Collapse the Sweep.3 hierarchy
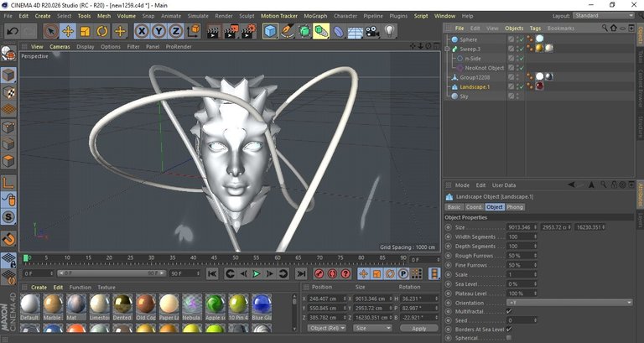 448,49
